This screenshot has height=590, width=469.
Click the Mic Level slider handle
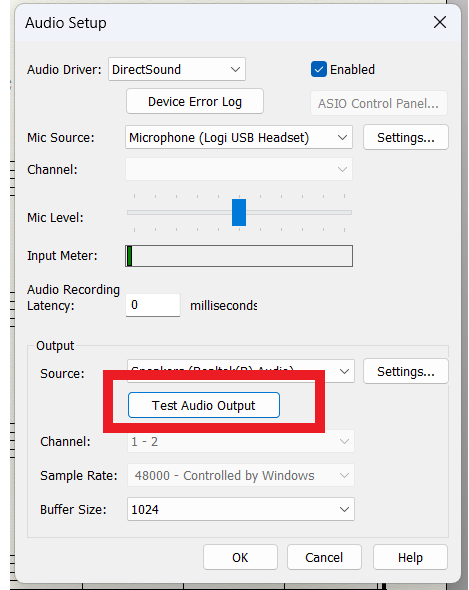click(x=239, y=213)
